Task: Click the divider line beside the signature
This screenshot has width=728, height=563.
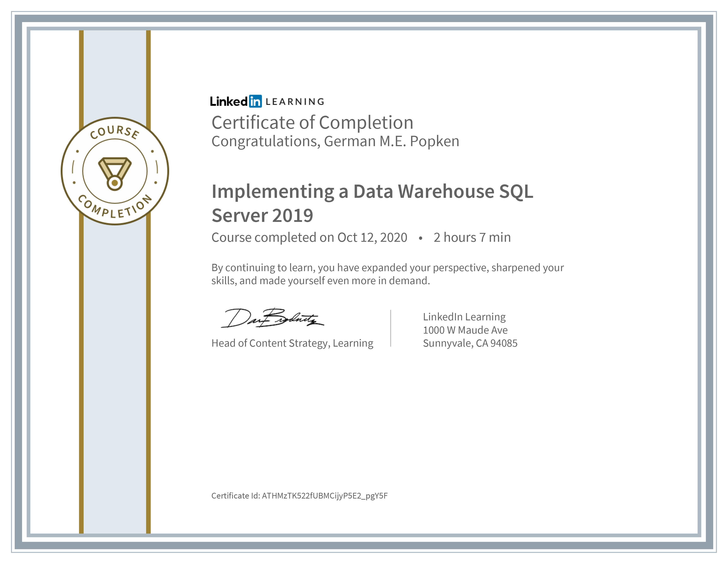Action: 391,329
